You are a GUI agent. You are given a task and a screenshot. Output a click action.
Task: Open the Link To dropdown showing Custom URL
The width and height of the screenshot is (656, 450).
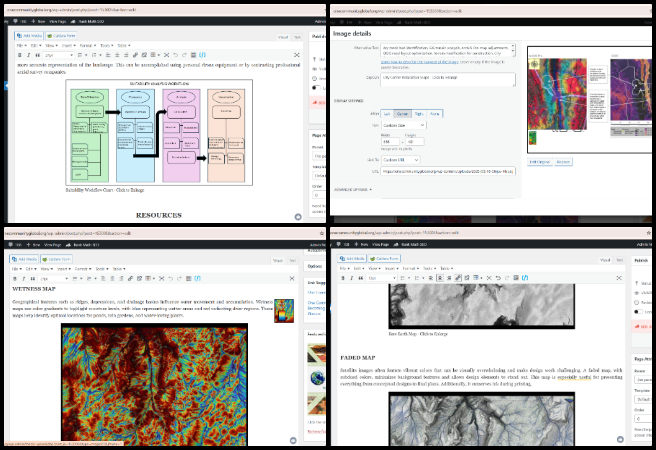[x=400, y=160]
